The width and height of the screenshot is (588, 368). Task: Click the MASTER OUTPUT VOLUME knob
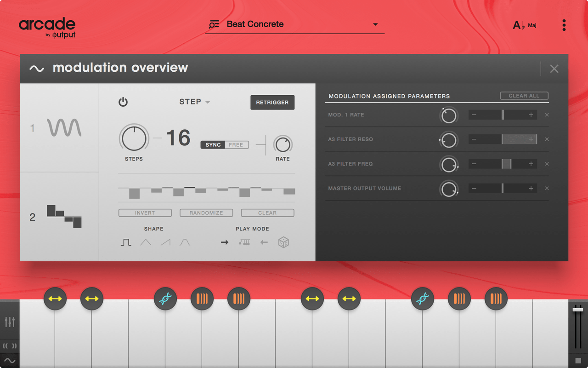(449, 189)
